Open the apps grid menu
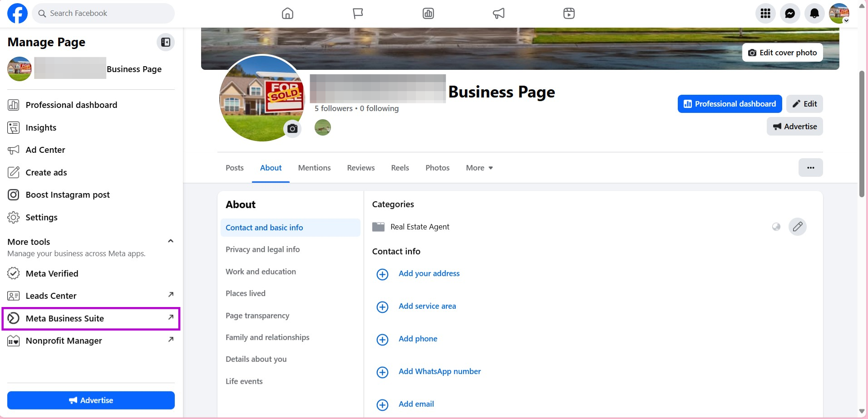Image resolution: width=868 pixels, height=419 pixels. coord(765,14)
